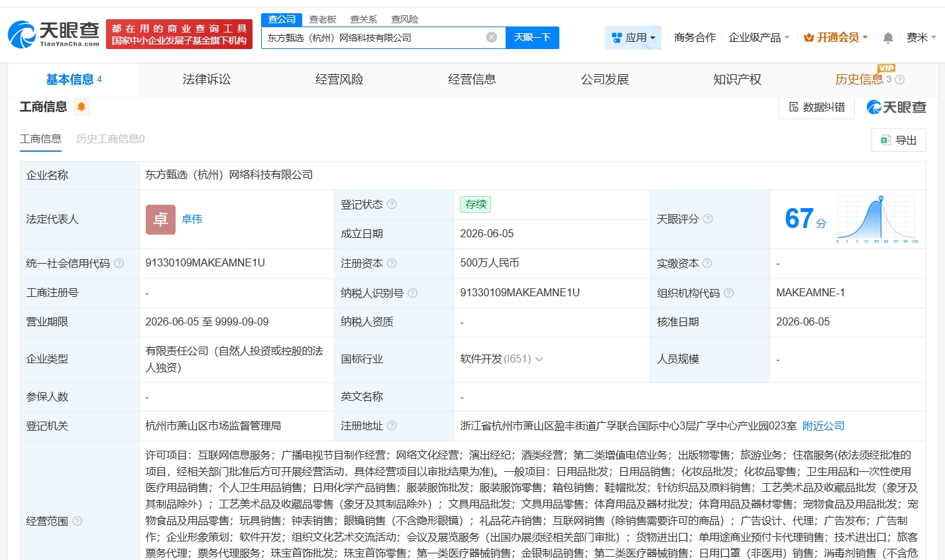Click the 成立日期 value 2026-06-05
945x560 pixels.
tap(487, 234)
